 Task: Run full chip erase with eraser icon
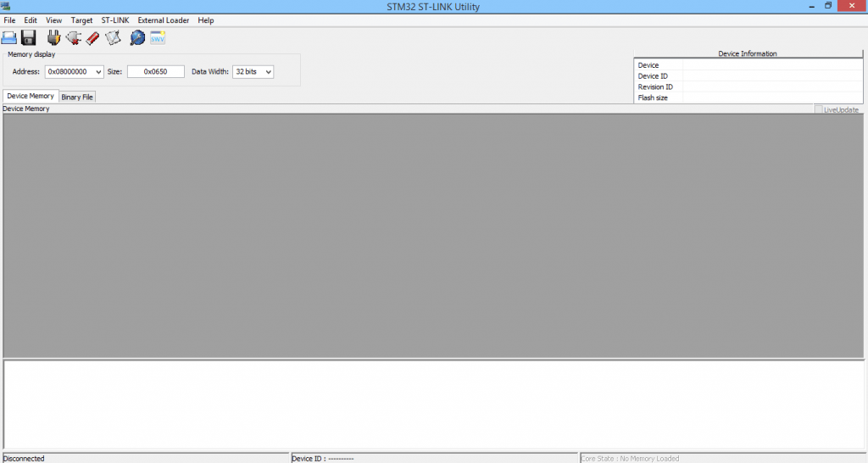point(92,37)
